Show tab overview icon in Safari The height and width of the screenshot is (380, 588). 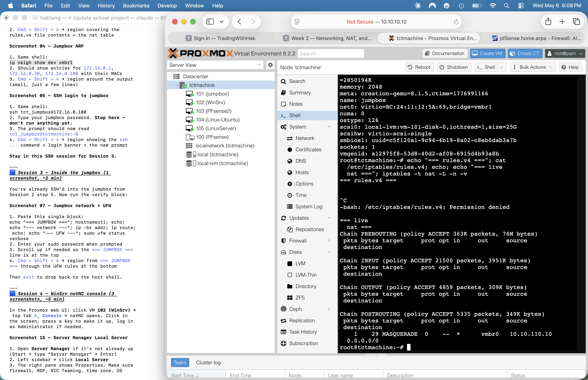[x=576, y=22]
